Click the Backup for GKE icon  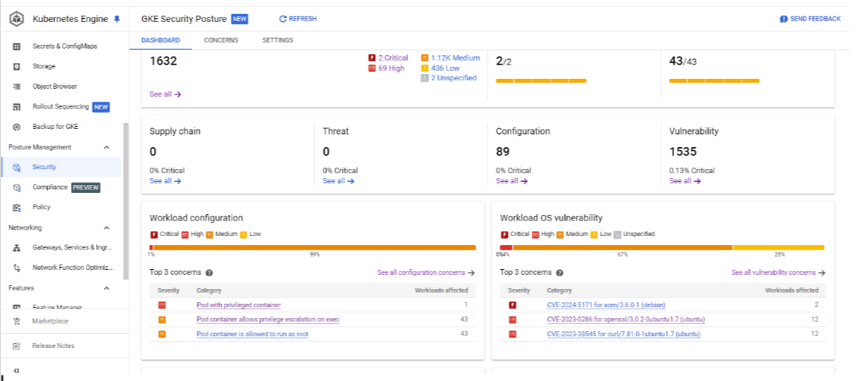pos(17,127)
